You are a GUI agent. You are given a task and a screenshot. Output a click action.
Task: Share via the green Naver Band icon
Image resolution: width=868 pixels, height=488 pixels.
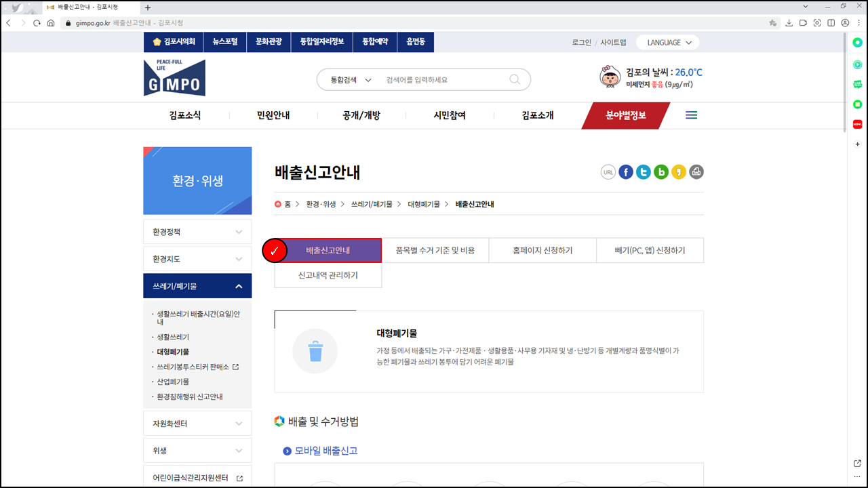pyautogui.click(x=661, y=172)
